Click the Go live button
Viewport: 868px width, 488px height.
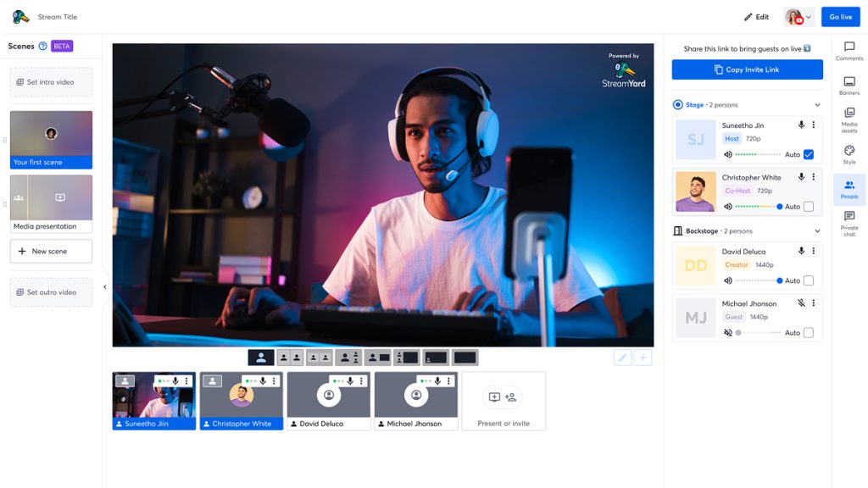coord(840,17)
